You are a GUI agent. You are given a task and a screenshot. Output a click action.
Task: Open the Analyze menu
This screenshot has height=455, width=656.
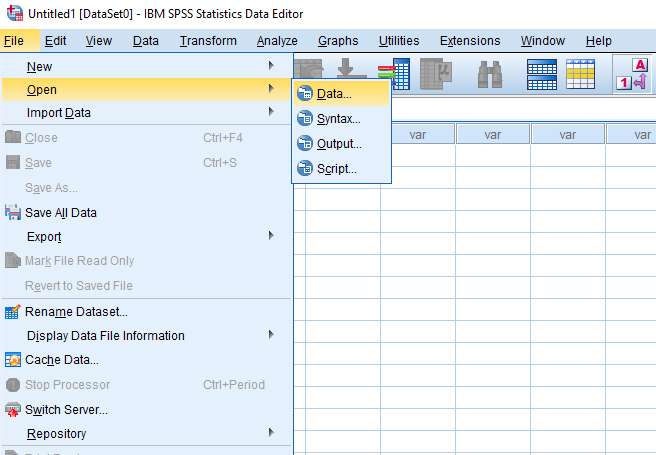click(x=277, y=41)
